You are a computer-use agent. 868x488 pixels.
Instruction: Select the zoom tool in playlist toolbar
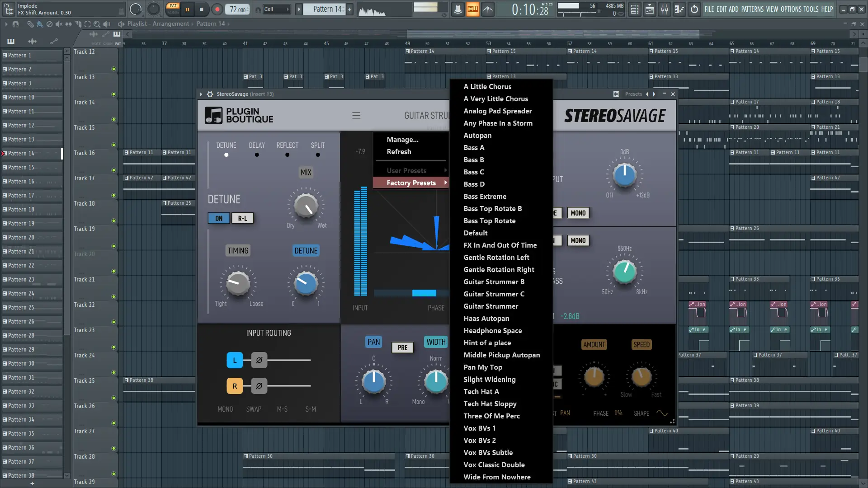[x=97, y=24]
